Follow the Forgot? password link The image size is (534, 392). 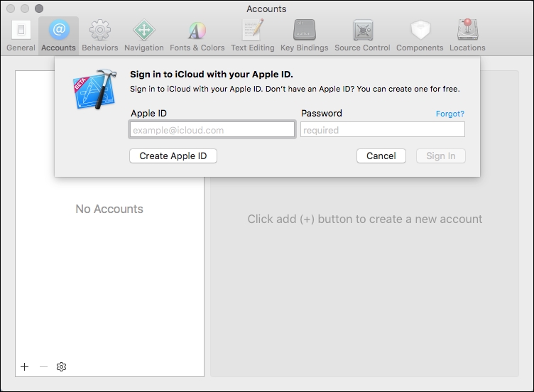[x=450, y=114]
